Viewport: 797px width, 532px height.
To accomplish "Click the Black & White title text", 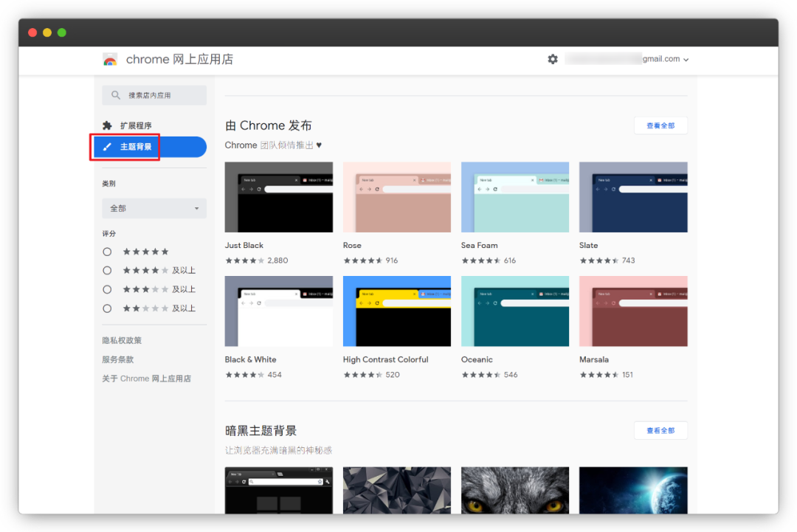I will point(251,359).
